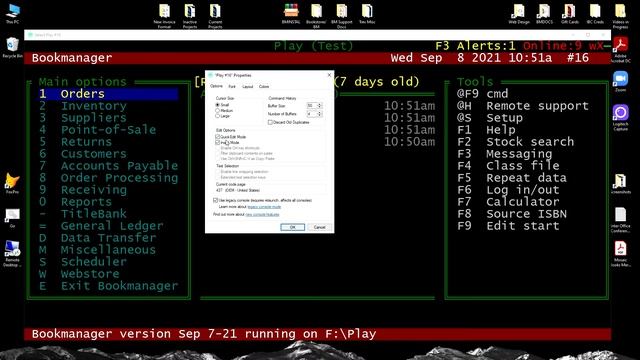Open the new console features link
640x360 pixels.
262,214
